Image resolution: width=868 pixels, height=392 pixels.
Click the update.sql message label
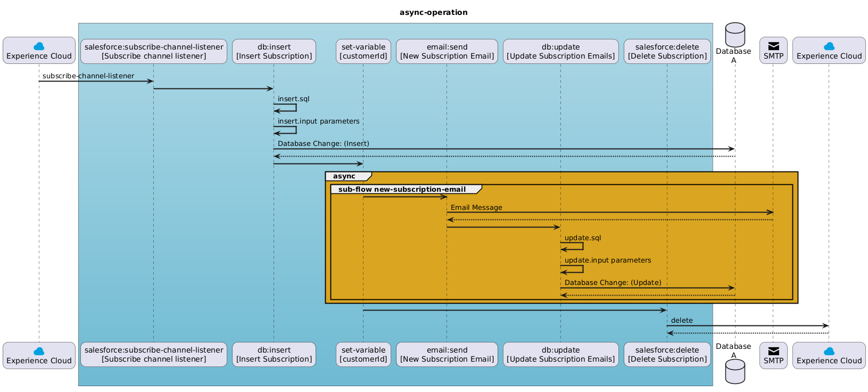[x=583, y=238]
